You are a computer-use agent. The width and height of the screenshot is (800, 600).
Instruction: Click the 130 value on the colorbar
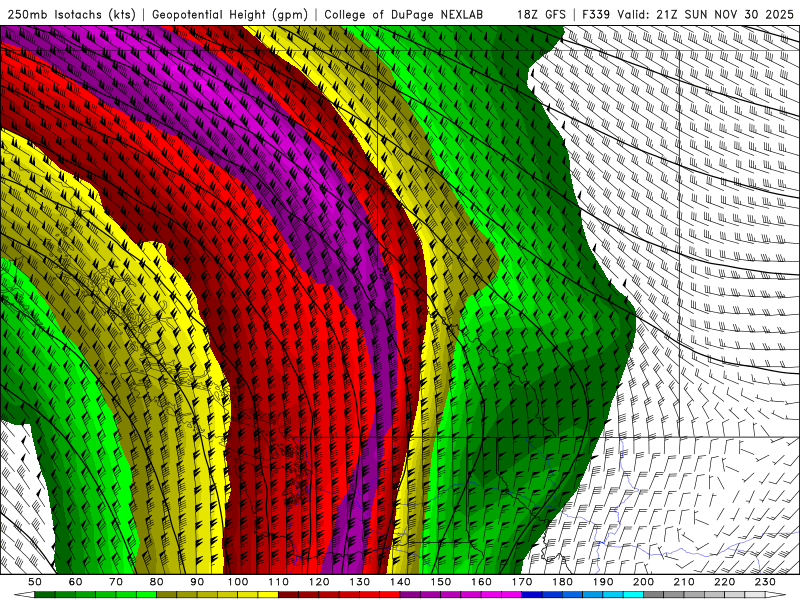pos(360,582)
